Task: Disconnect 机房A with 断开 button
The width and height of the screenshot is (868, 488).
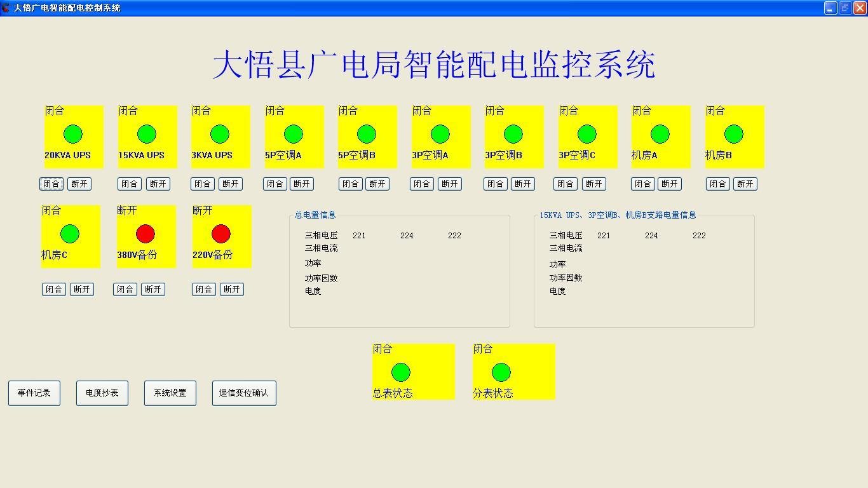Action: pos(670,184)
